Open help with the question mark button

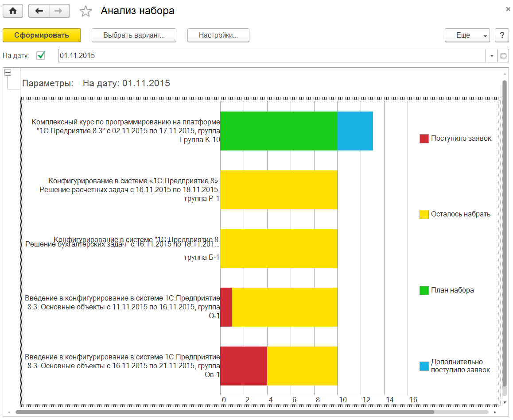pos(501,35)
